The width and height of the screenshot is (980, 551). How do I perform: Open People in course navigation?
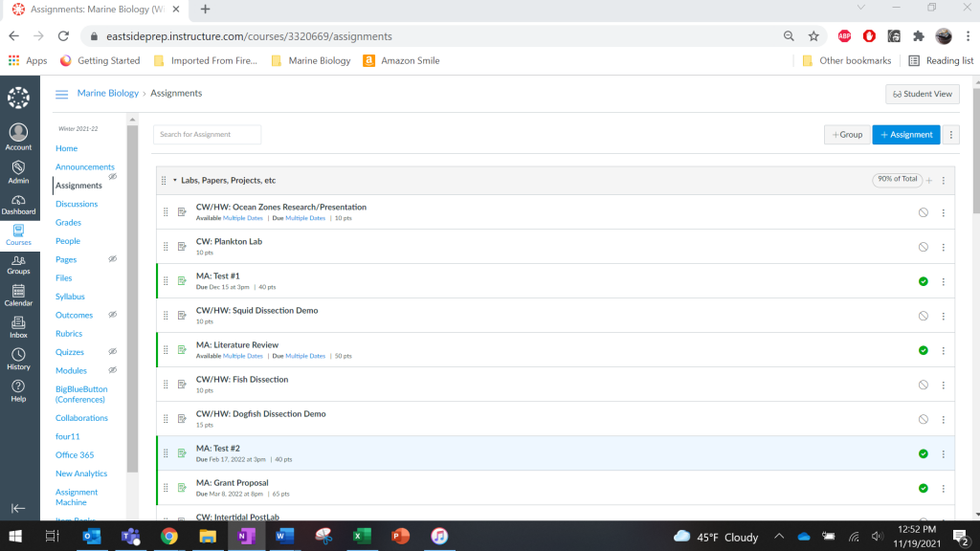(x=68, y=240)
